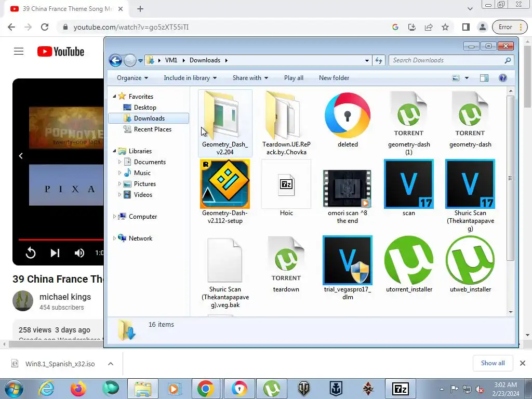Open the view options dropdown arrow
Screen dimensions: 532x399
tap(467, 78)
